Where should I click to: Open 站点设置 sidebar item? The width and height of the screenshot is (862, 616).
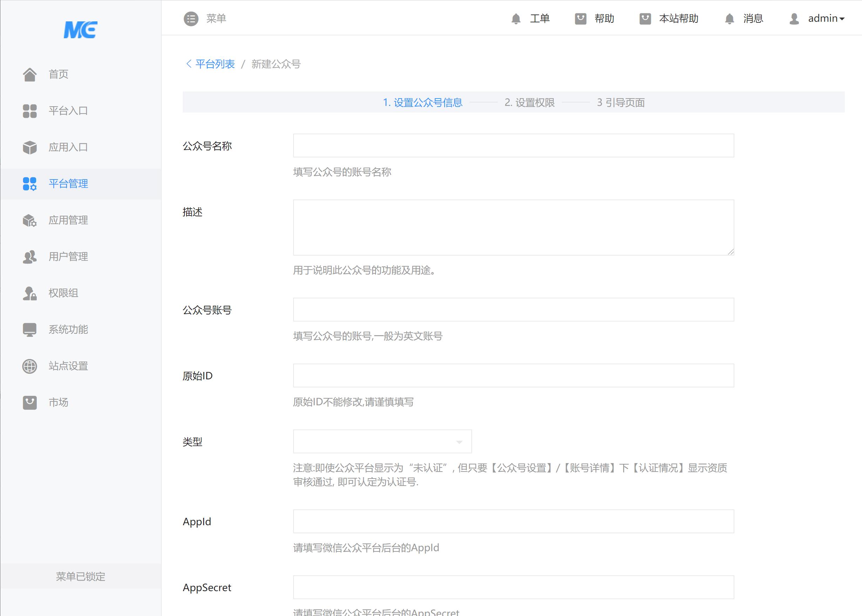(80, 366)
